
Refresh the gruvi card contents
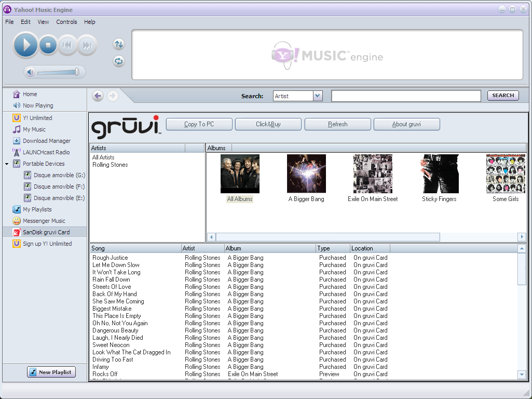click(337, 124)
